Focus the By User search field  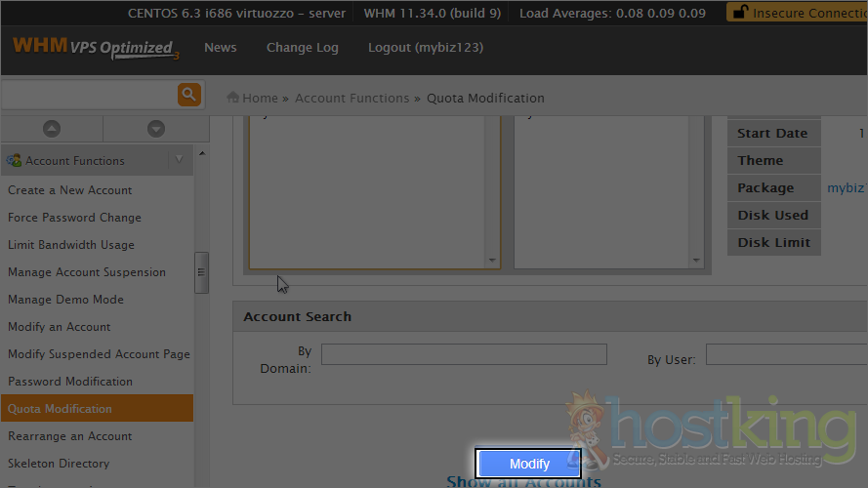[x=786, y=354]
